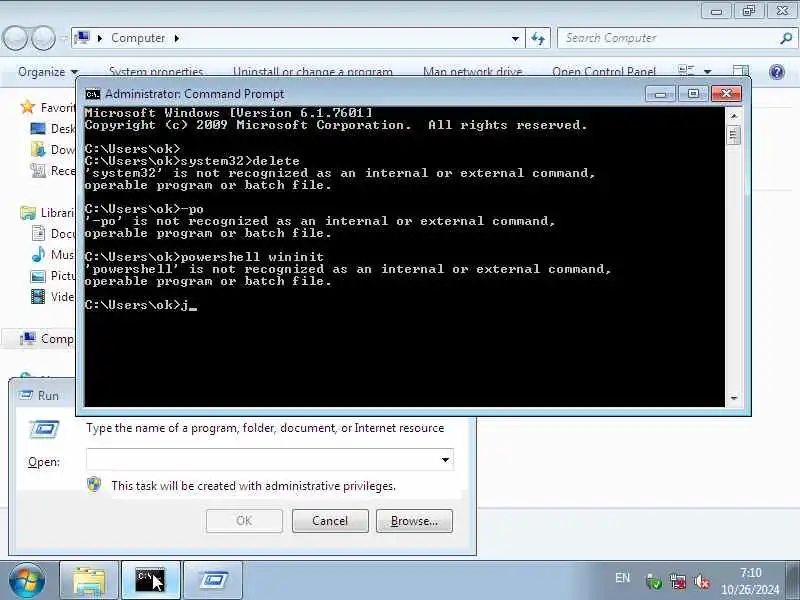Click the Command Prompt scrollbar thumb
The height and width of the screenshot is (600, 800).
click(x=734, y=135)
